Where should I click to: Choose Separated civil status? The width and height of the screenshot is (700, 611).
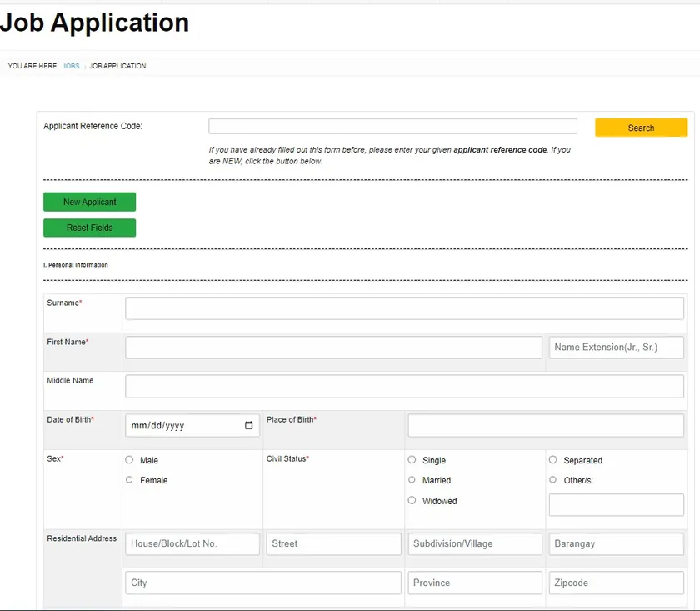tap(553, 459)
